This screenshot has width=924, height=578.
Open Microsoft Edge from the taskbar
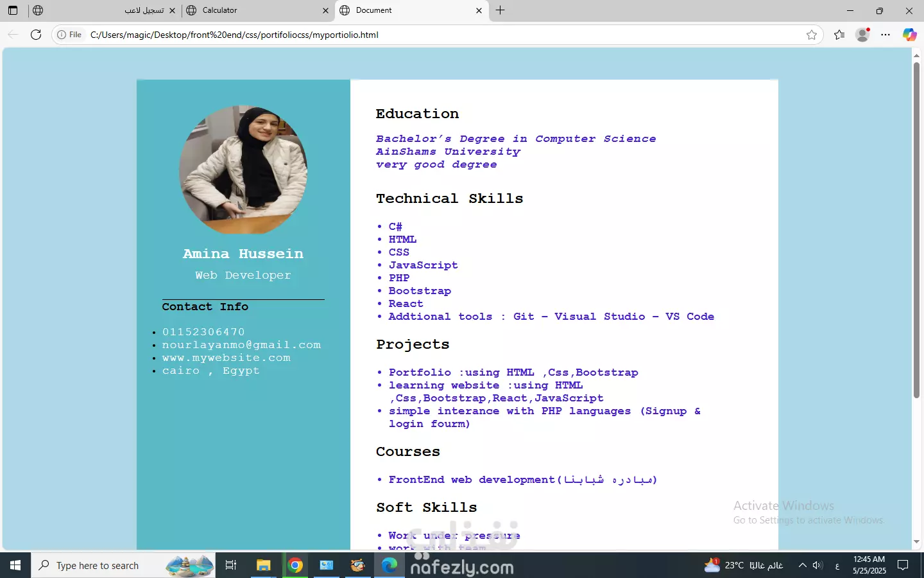389,565
